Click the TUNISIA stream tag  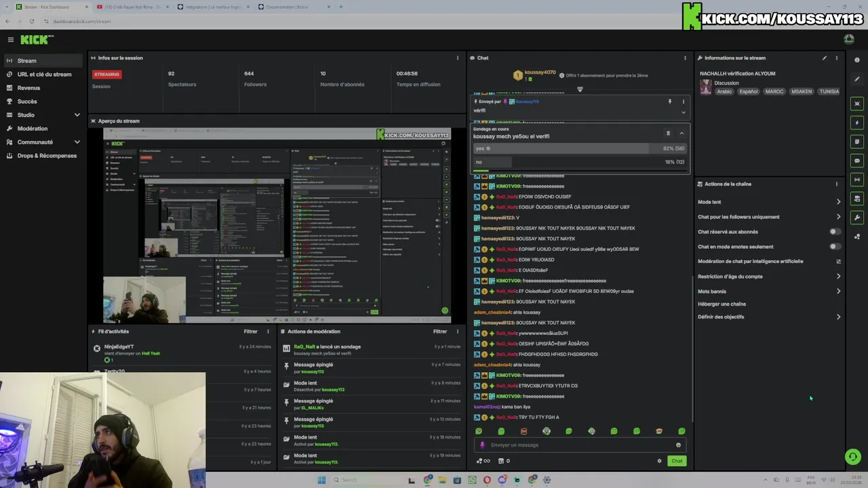point(829,91)
